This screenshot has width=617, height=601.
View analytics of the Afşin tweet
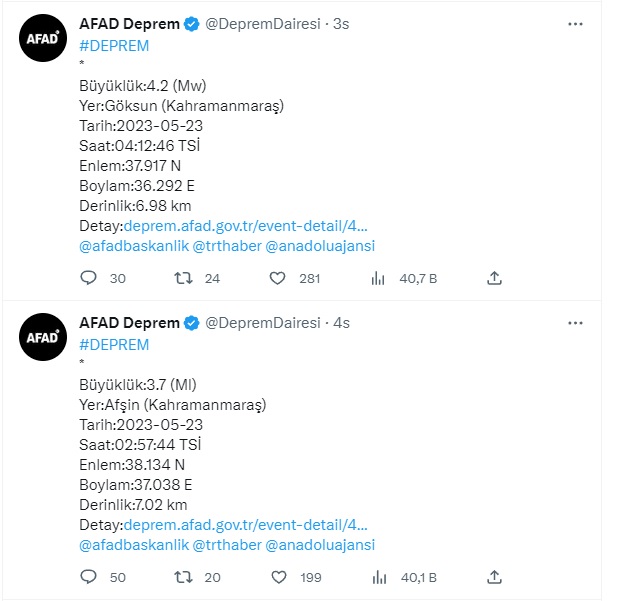[x=378, y=576]
